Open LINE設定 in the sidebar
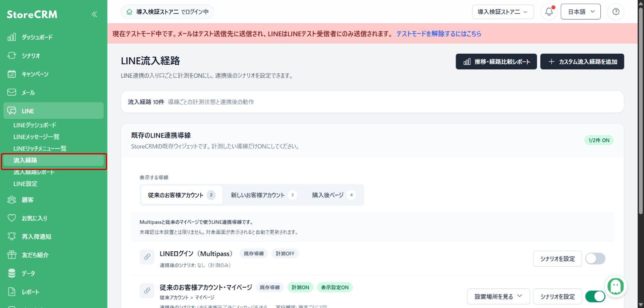644x308 pixels. [25, 184]
